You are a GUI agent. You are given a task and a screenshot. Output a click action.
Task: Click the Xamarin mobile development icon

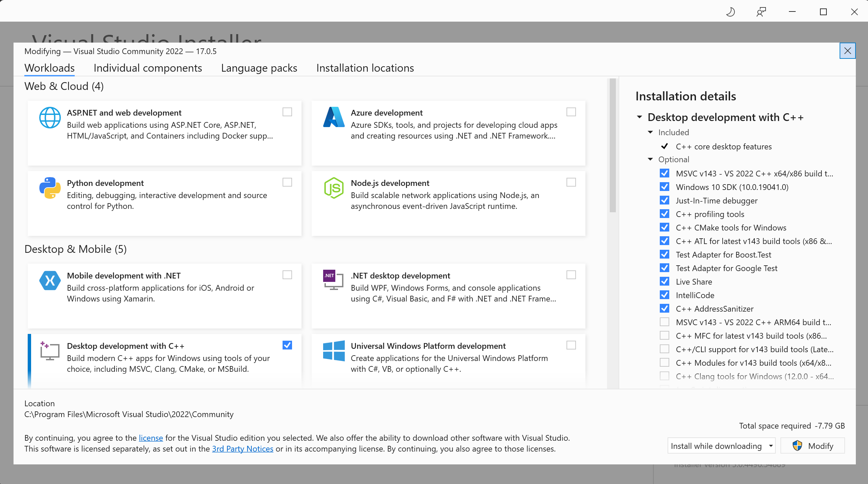50,280
